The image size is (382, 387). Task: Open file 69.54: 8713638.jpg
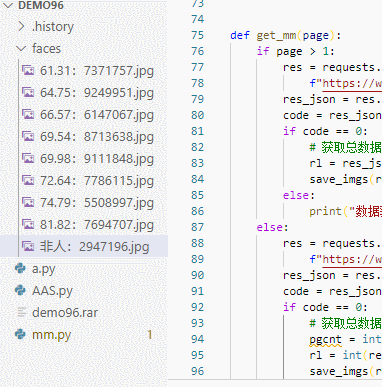pyautogui.click(x=97, y=137)
